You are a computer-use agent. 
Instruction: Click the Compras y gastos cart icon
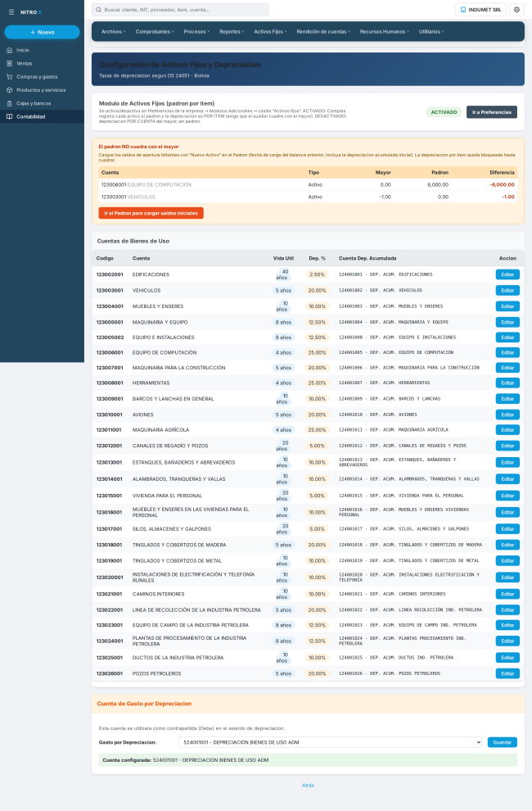(x=9, y=76)
